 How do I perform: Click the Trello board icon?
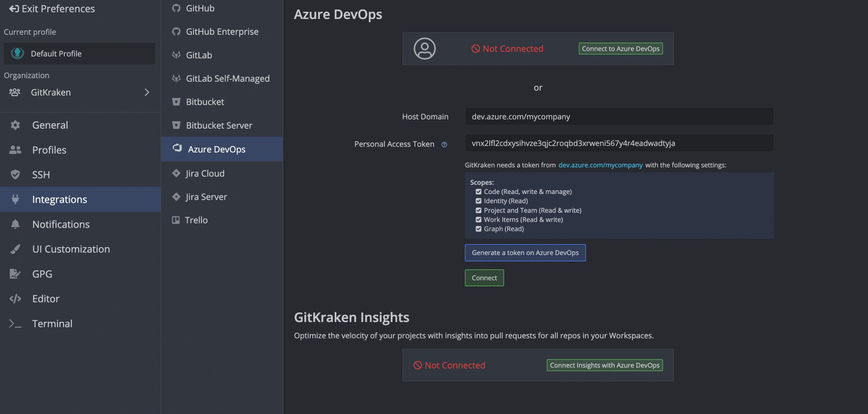pos(176,220)
